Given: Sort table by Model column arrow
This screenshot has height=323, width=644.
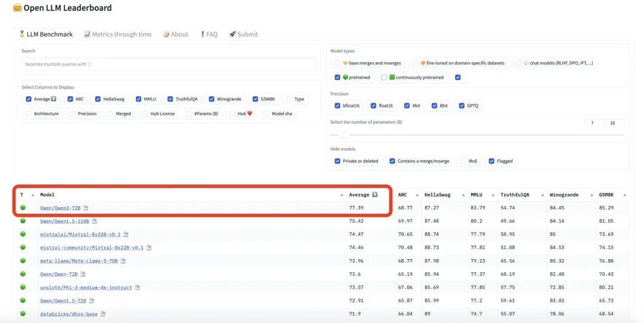Looking at the screenshot, I should tap(342, 195).
